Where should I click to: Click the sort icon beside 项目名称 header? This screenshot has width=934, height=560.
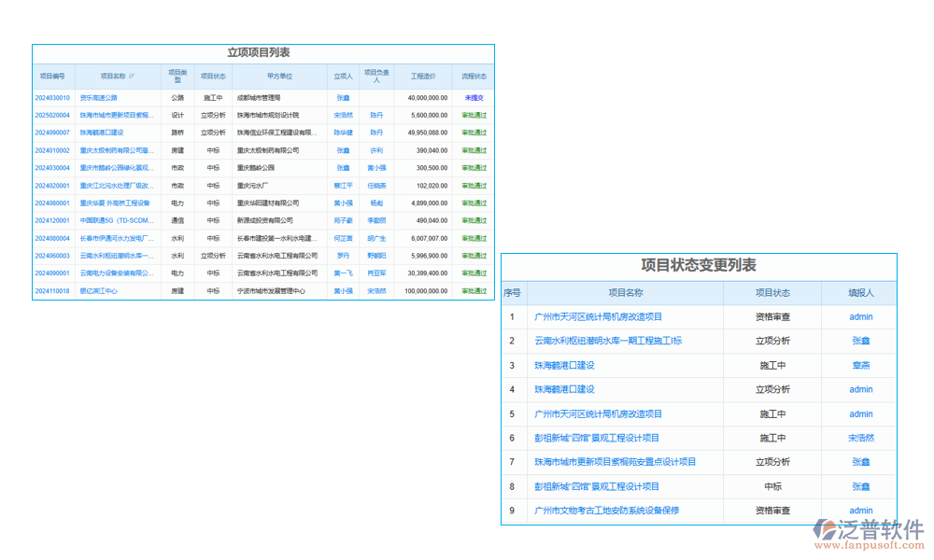point(132,77)
